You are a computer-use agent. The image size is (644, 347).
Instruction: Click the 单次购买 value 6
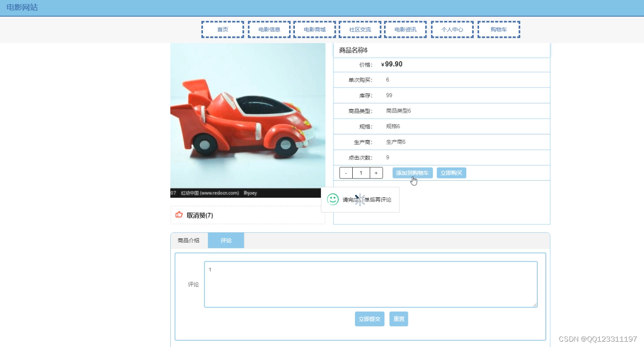pos(388,80)
